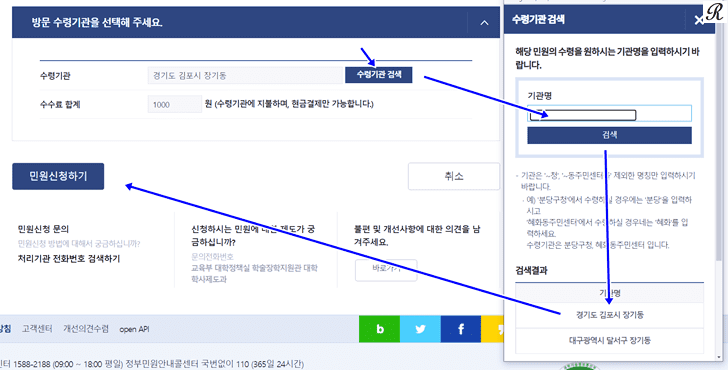Open the 고객센터 footer link

pyautogui.click(x=37, y=329)
